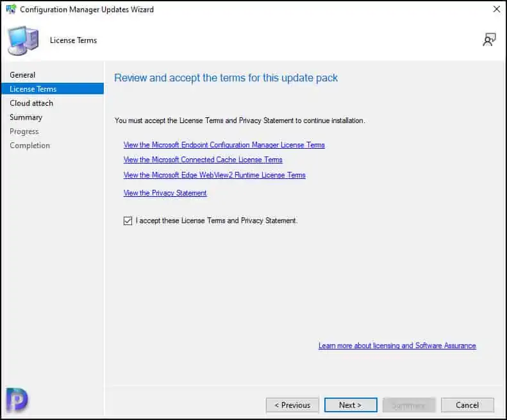
Task: Go back with the Previous button
Action: click(x=292, y=405)
